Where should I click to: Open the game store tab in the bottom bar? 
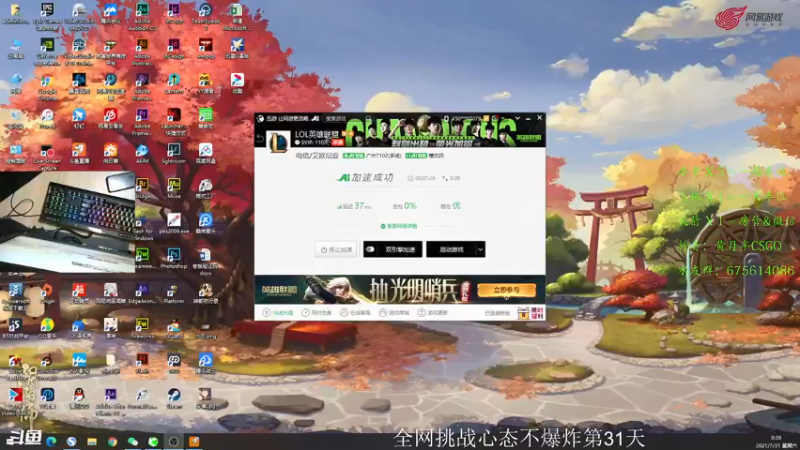click(x=394, y=313)
